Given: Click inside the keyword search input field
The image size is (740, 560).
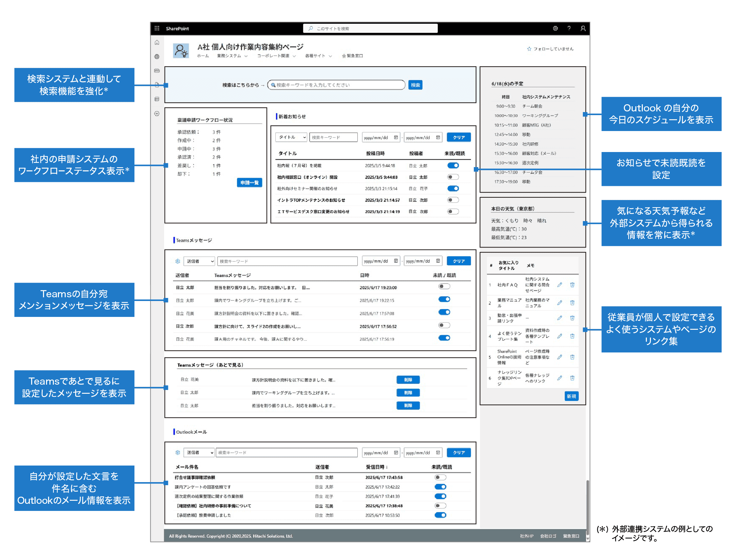Looking at the screenshot, I should [x=336, y=85].
